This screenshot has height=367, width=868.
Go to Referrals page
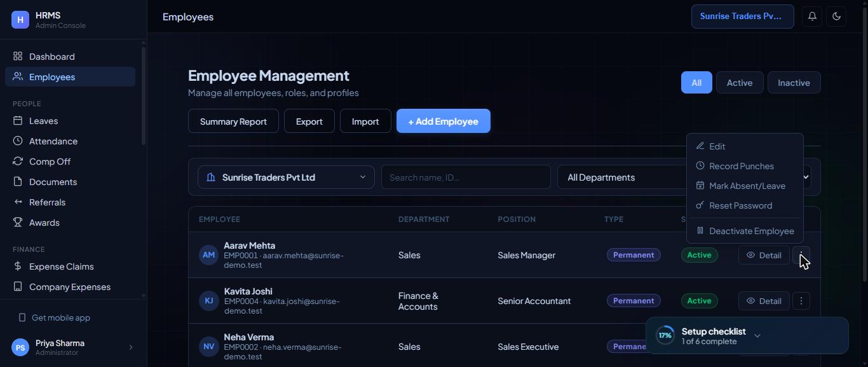[70, 202]
